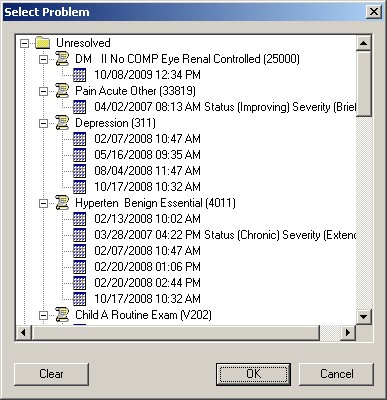Collapse the Depression (311) problem

point(43,123)
